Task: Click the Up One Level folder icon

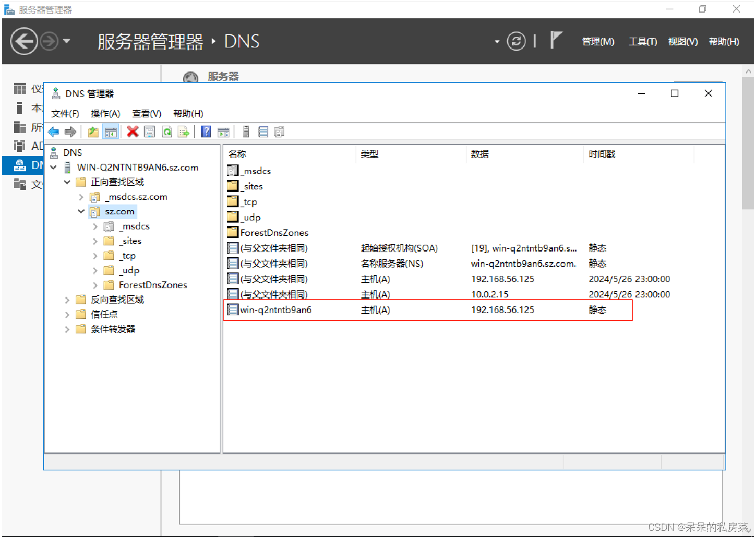Action: click(x=93, y=132)
